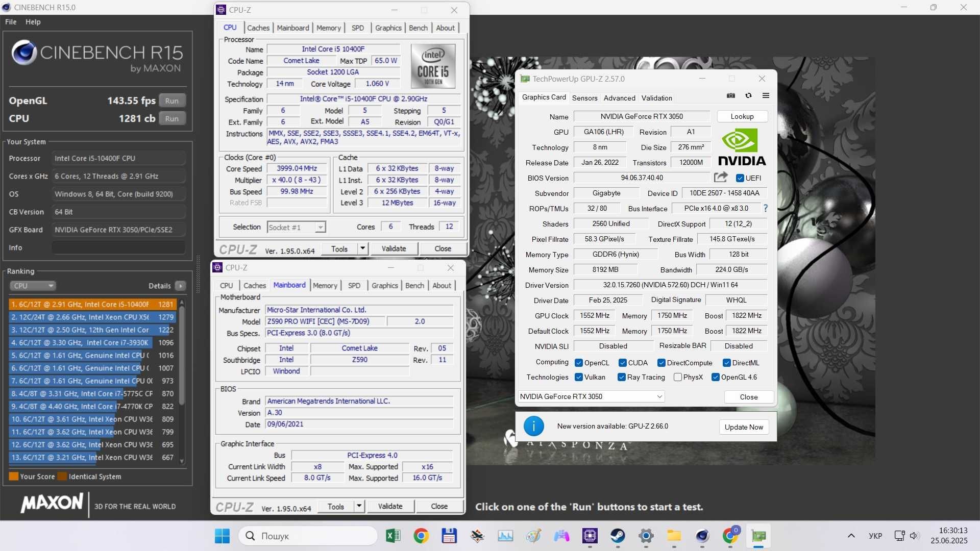
Task: Click the Ranking Details arrow icon
Action: pyautogui.click(x=181, y=286)
